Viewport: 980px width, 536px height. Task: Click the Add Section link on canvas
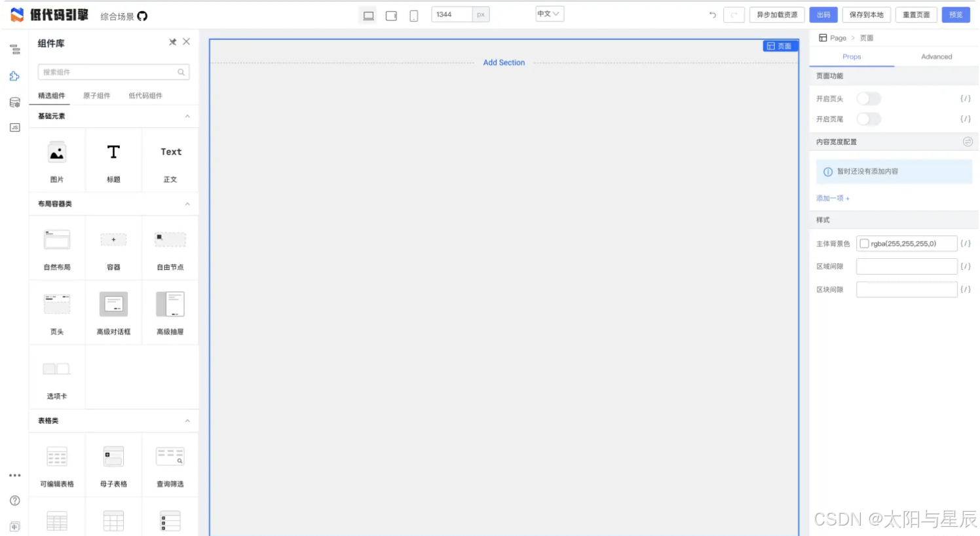click(x=504, y=63)
